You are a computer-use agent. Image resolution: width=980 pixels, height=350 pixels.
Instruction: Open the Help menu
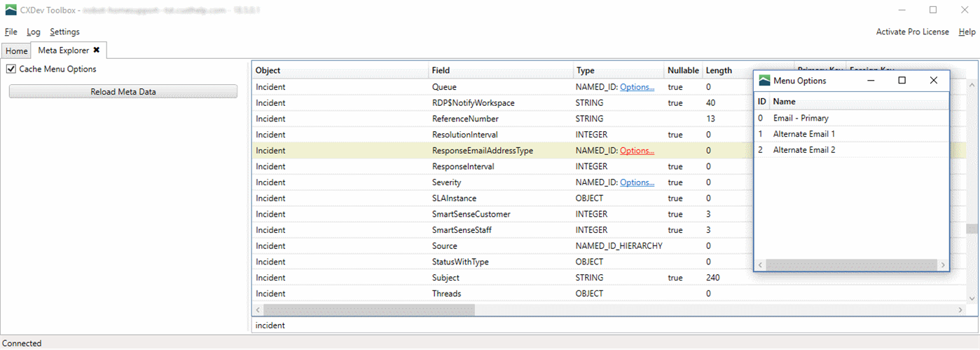pos(967,32)
